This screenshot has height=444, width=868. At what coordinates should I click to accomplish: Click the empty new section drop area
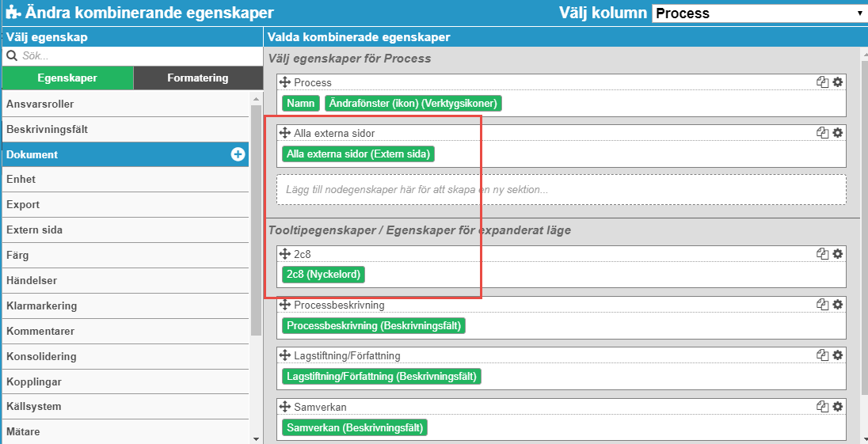pos(562,190)
